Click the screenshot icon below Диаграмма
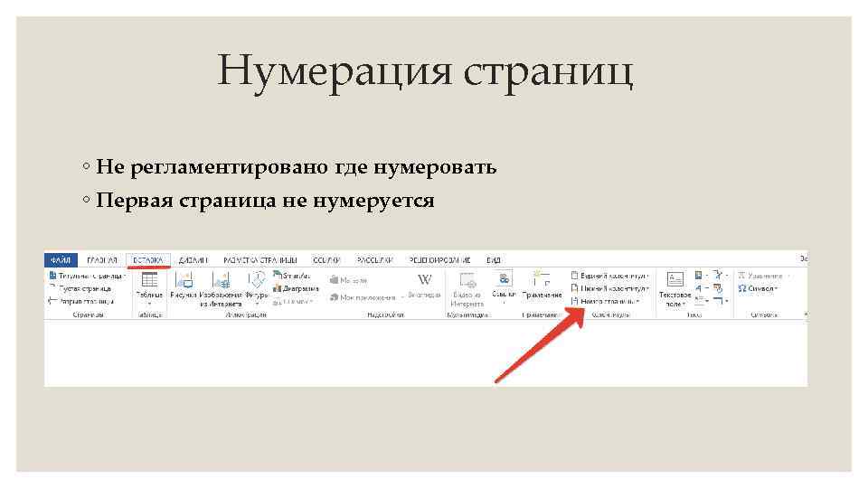The image size is (868, 488). (x=278, y=302)
